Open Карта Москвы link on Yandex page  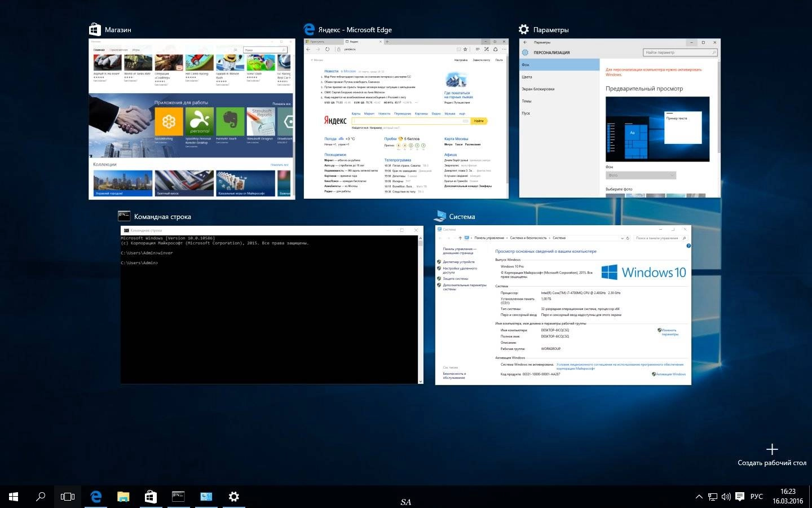[x=456, y=139]
